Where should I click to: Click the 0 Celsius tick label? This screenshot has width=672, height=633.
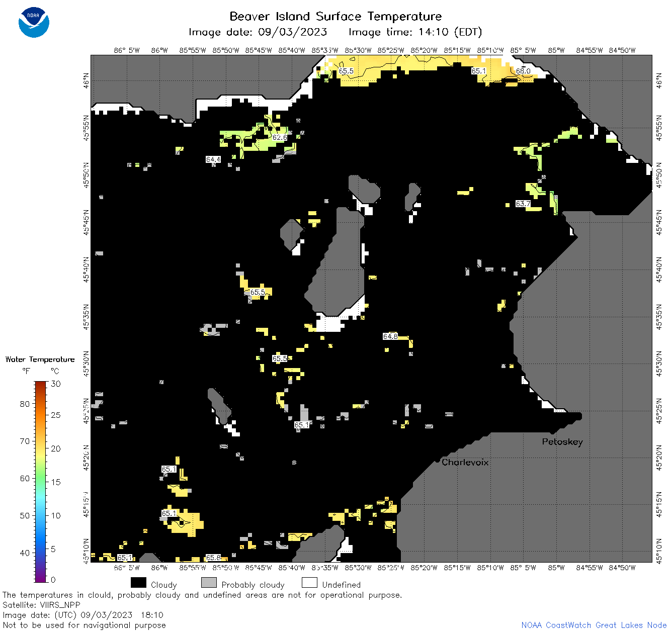pyautogui.click(x=53, y=580)
